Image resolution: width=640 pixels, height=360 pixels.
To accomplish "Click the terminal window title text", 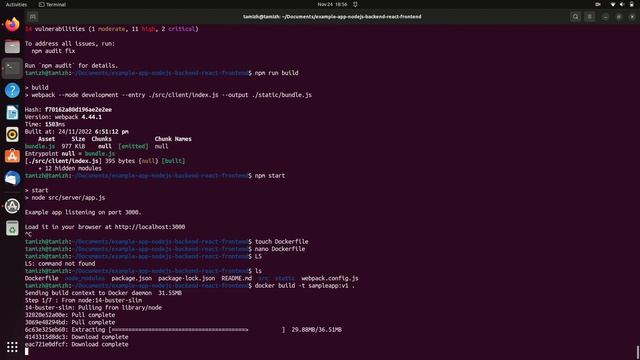I will 332,17.
